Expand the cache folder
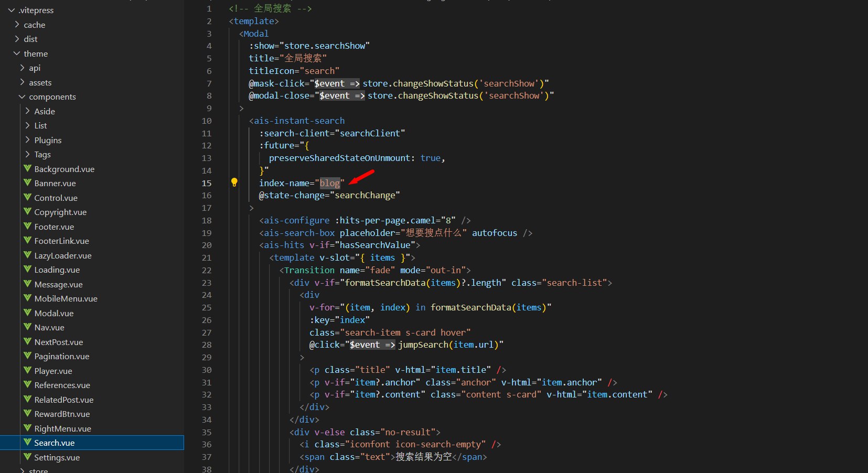 (17, 25)
